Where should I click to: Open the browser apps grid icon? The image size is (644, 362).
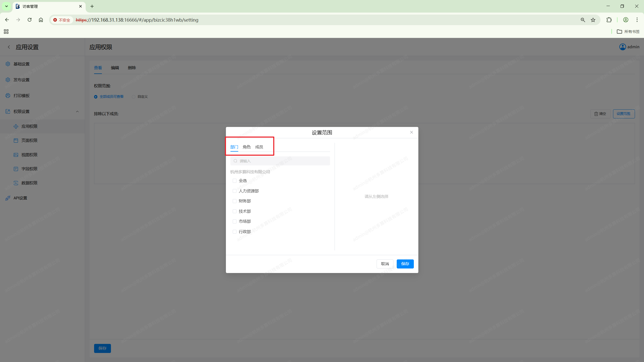[6, 31]
